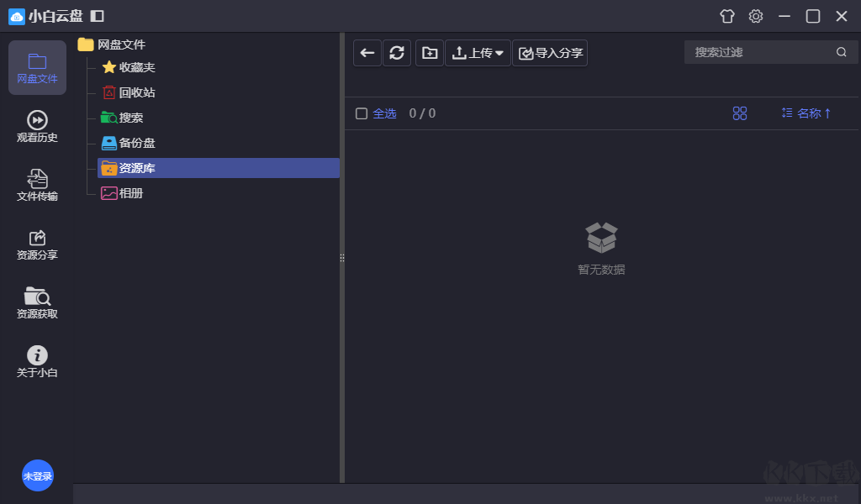Tick the 全选 select-all checkbox
Viewport: 861px width, 504px height.
point(362,113)
